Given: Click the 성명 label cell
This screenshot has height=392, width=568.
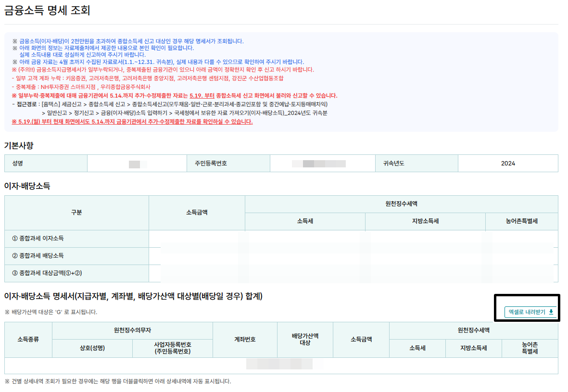Looking at the screenshot, I should click(x=46, y=164).
